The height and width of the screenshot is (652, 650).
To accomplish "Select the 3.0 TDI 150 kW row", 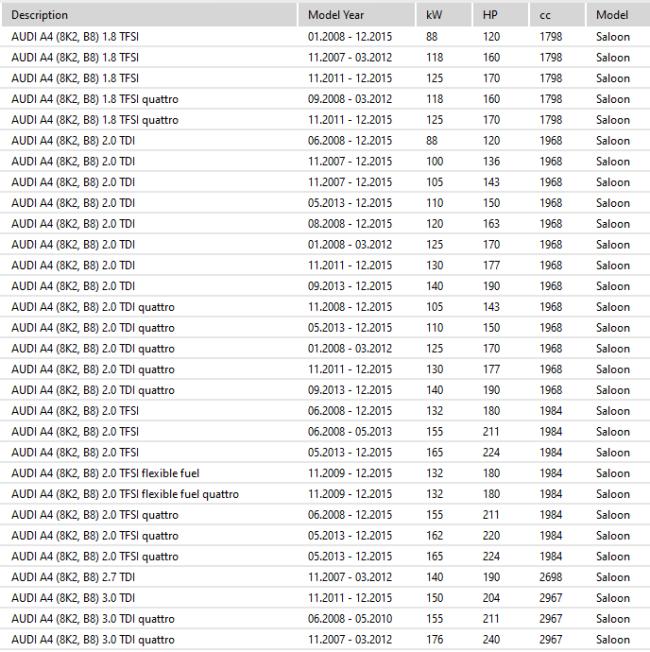I will pos(325,598).
